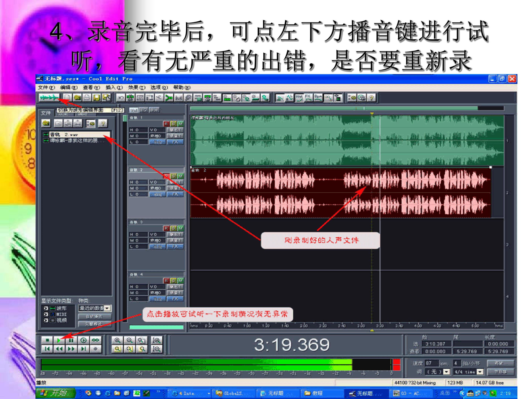Jump to the session start button
532x399 pixels.
tap(47, 349)
